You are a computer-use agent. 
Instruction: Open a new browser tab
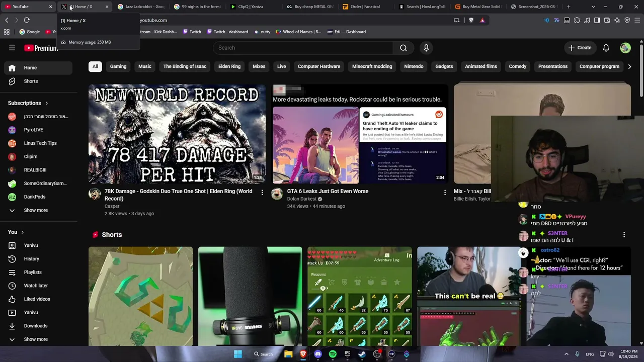pos(569,7)
